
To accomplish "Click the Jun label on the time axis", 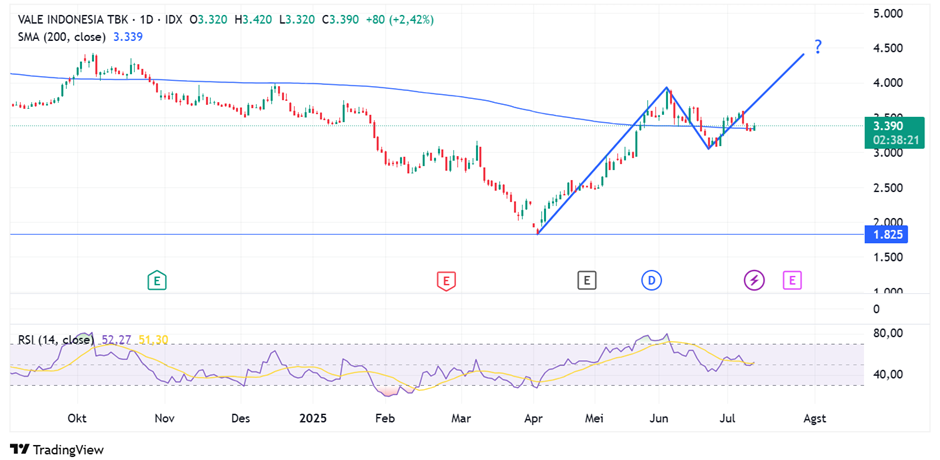I will pos(661,416).
